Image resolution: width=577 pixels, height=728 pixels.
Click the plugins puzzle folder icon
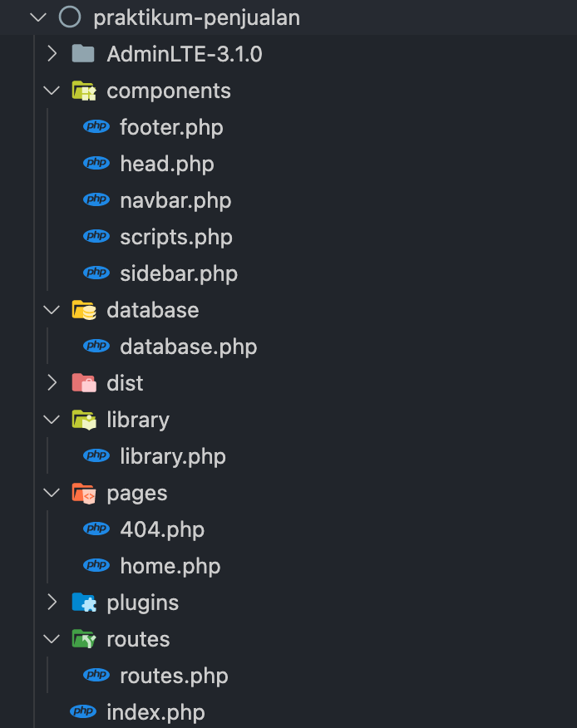(84, 603)
